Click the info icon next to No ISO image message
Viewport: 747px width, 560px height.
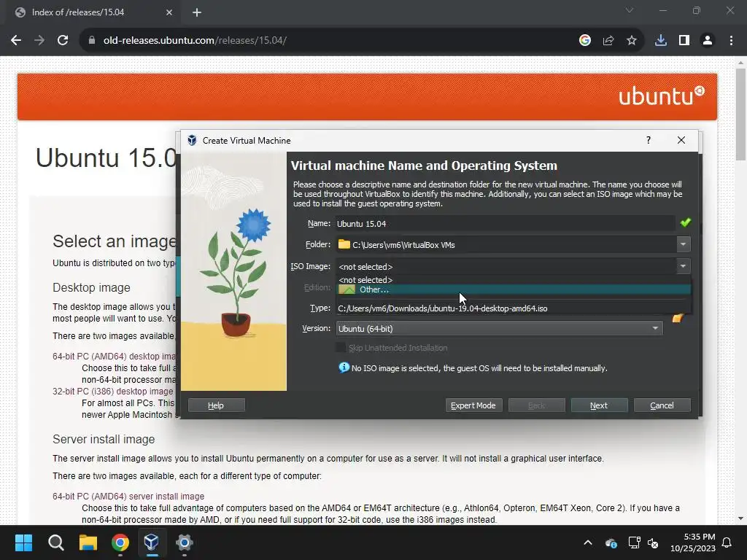[x=344, y=367]
